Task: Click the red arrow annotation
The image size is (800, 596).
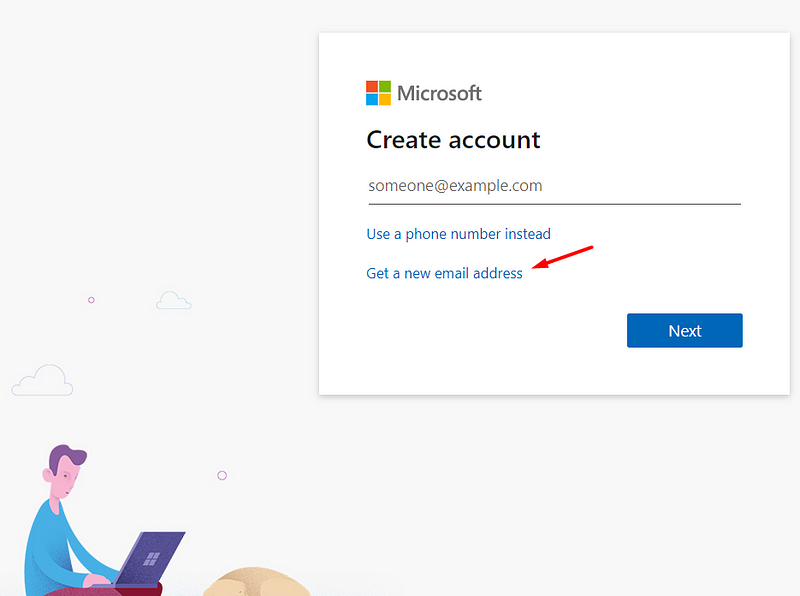Action: pos(563,257)
